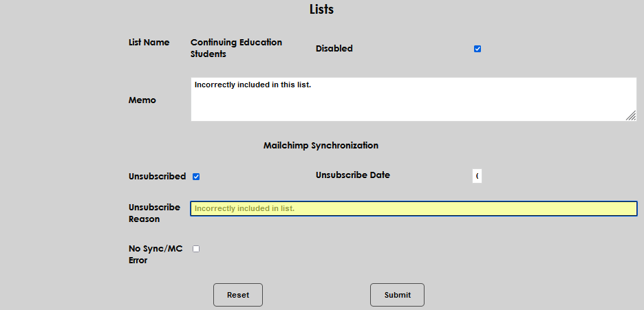Click the 'Unsubscribe Reason' label
The height and width of the screenshot is (310, 644).
coord(154,213)
